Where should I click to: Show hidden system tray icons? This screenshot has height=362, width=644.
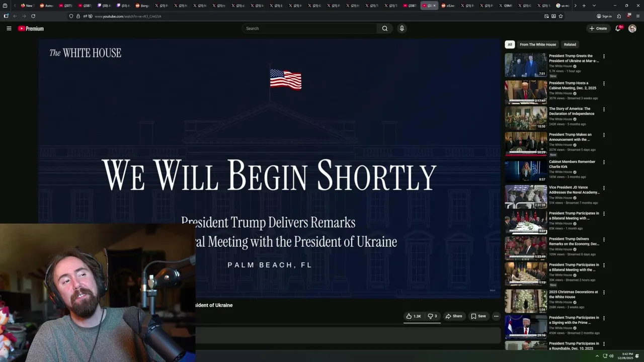[x=598, y=356]
